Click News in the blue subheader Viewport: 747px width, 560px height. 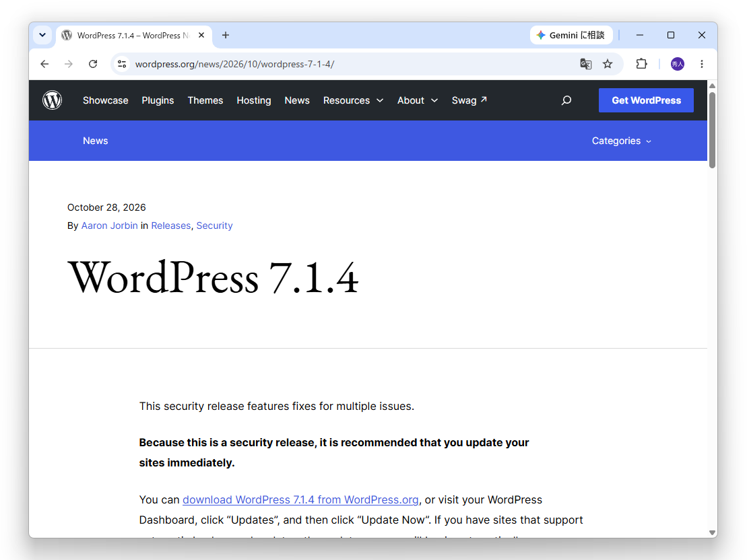pos(95,141)
